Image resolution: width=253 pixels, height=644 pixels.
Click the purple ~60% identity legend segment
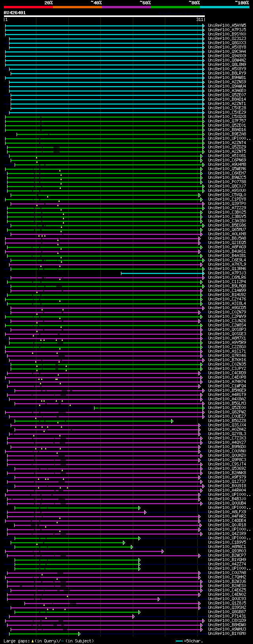pyautogui.click(x=126, y=7)
